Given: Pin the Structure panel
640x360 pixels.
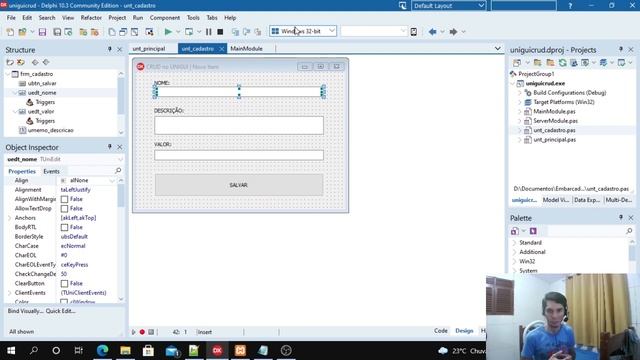Looking at the screenshot, I should (109, 49).
